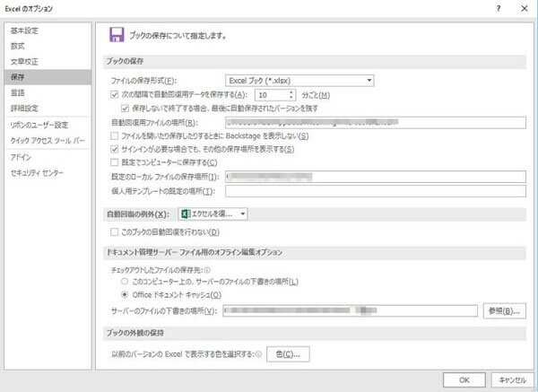Open リボンのユーザー設定 category
Image resolution: width=538 pixels, height=392 pixels.
pyautogui.click(x=48, y=125)
